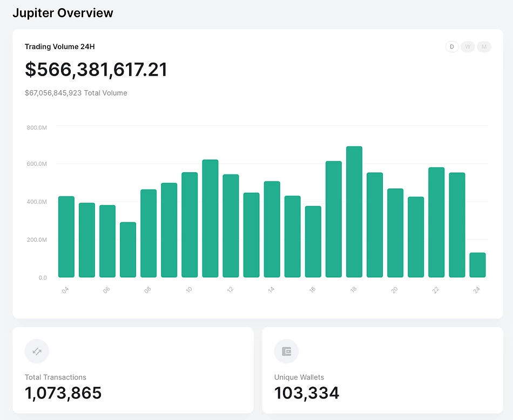Click the 10 x-axis date label
Screen dimensions: 513x420
189,290
